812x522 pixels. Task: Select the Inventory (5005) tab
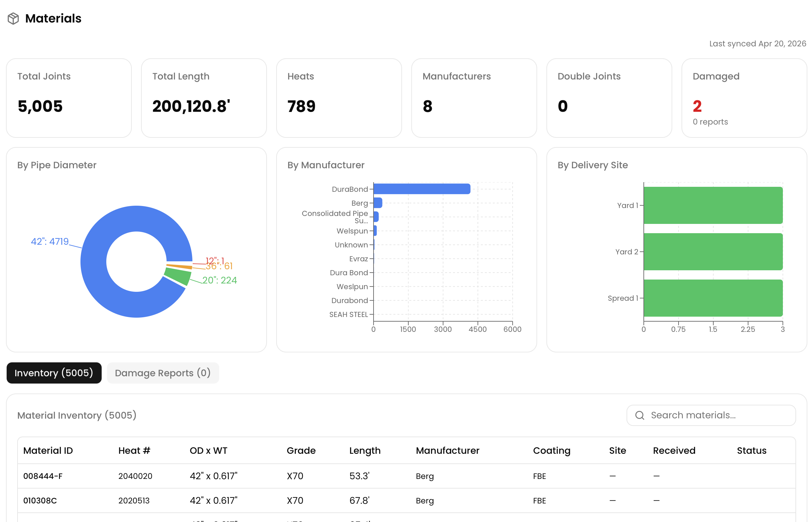[54, 373]
